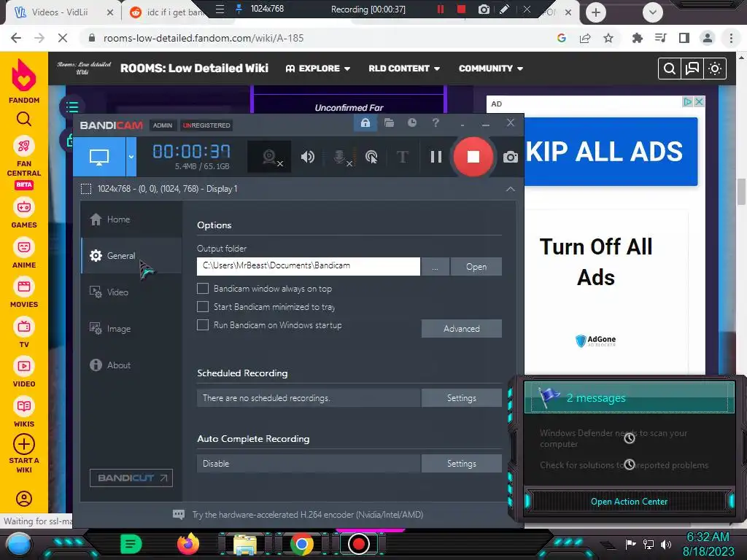
Task: Pause the Bandicam recording
Action: (x=436, y=157)
